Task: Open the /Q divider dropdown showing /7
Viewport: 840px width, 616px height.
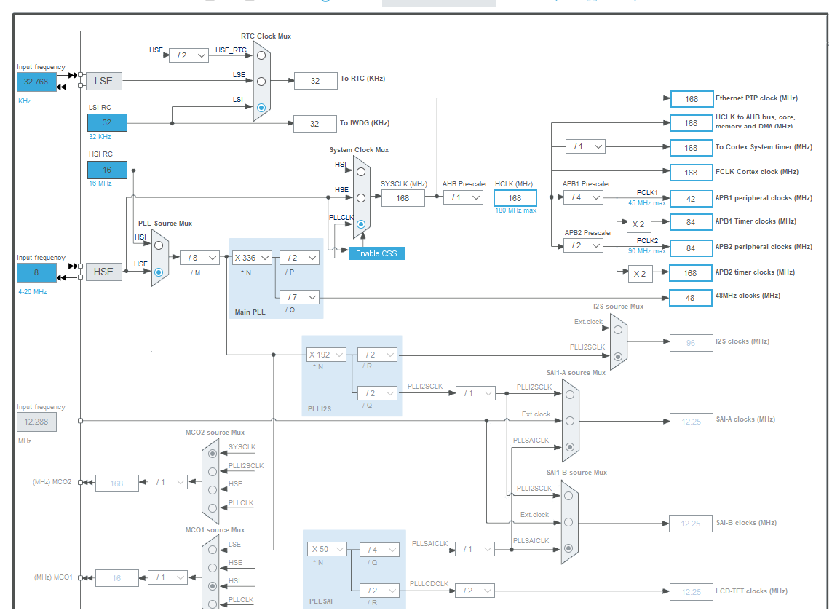Action: pyautogui.click(x=298, y=299)
